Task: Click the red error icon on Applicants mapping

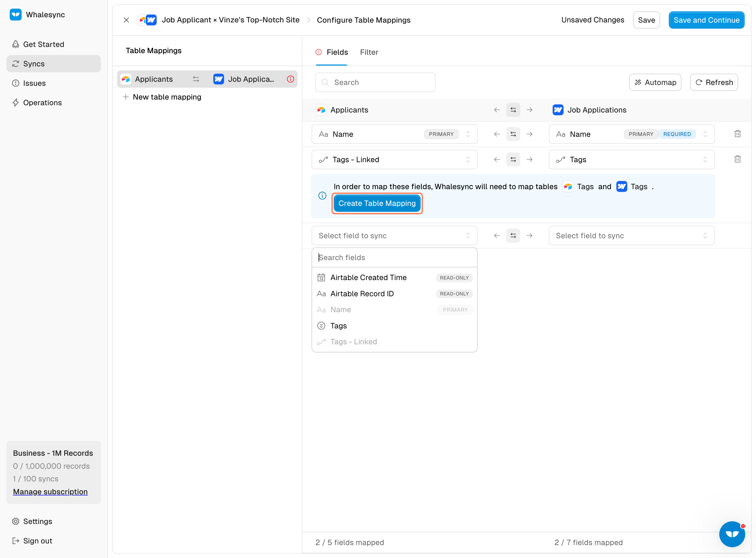Action: (x=290, y=79)
